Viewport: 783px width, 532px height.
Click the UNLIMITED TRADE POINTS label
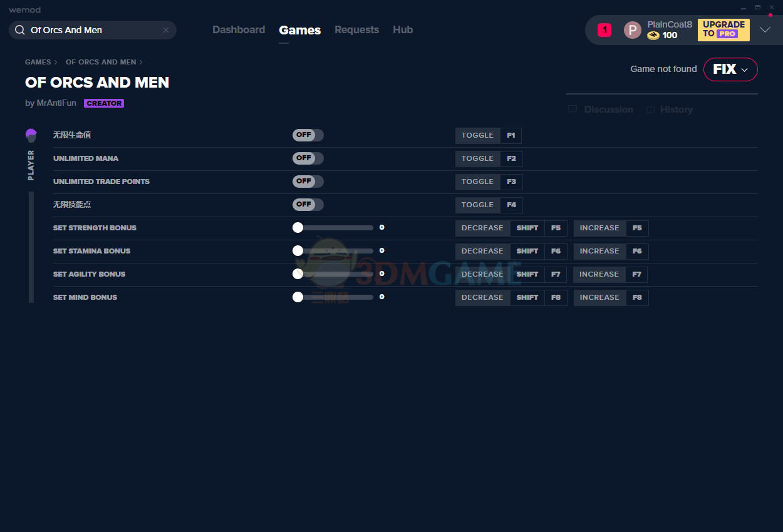point(101,182)
